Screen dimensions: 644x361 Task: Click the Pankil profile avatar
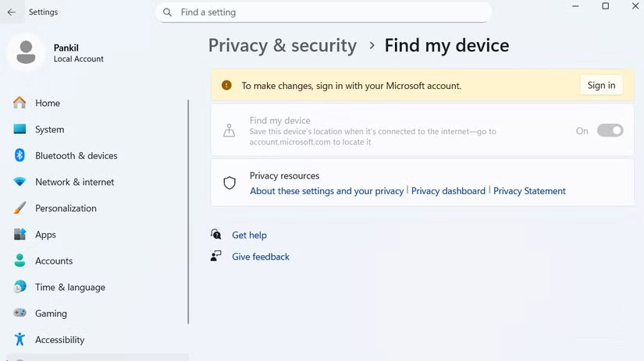tap(26, 51)
